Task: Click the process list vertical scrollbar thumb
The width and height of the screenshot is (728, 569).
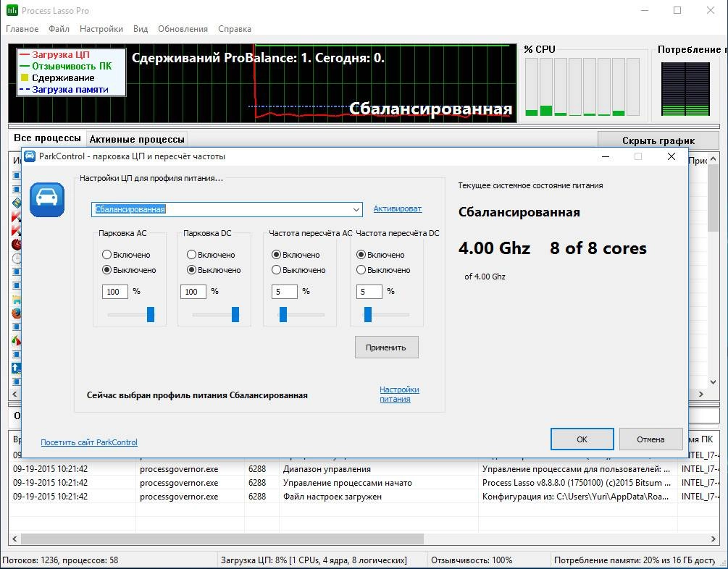Action: coord(713,198)
